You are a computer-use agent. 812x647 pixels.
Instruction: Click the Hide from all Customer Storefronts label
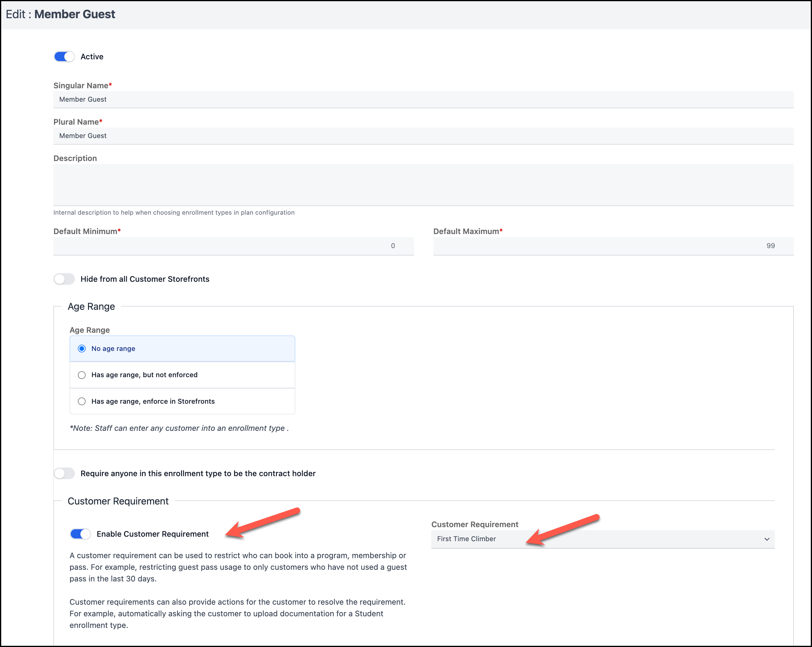tap(145, 279)
